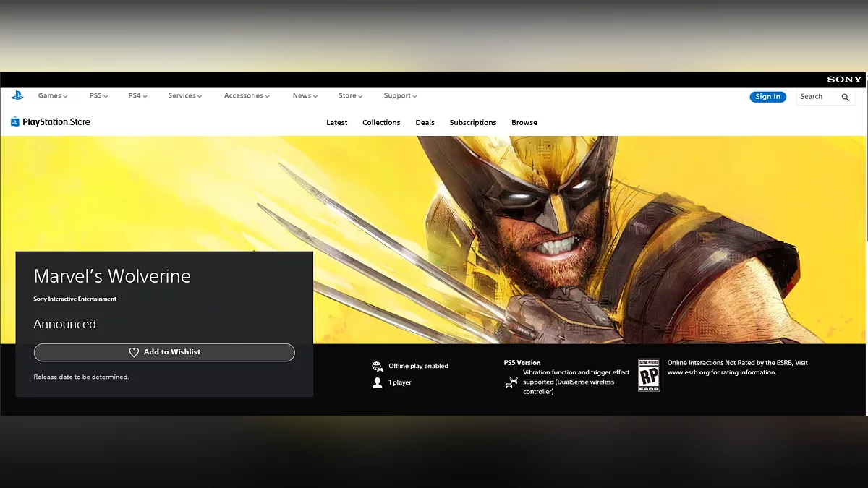Expand the Support dropdown menu
The height and width of the screenshot is (488, 868).
click(400, 96)
